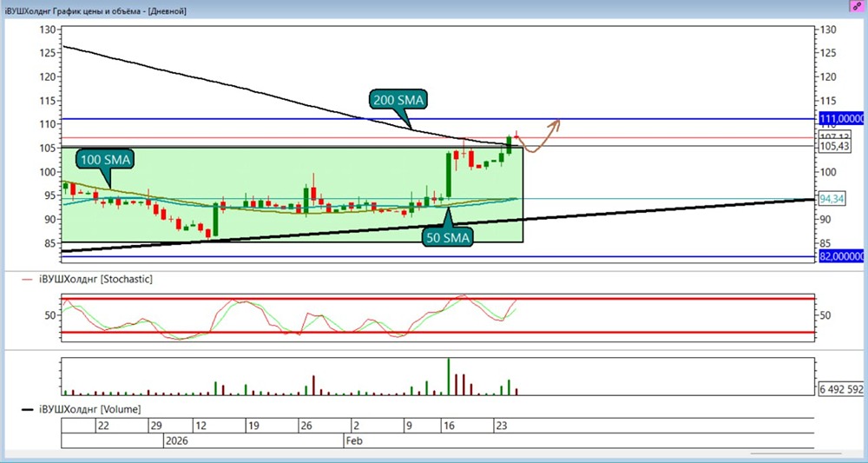Click the tallest green volume bar

449,377
